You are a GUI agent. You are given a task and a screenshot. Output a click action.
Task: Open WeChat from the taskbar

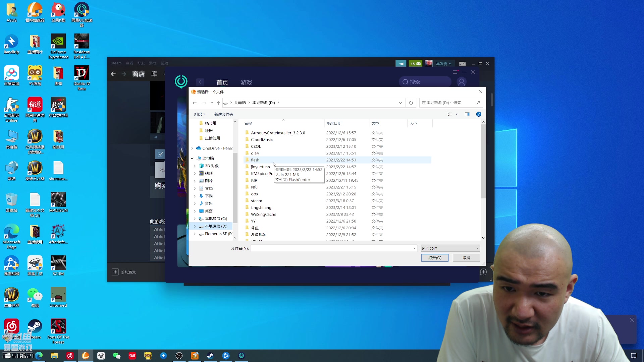tap(117, 356)
